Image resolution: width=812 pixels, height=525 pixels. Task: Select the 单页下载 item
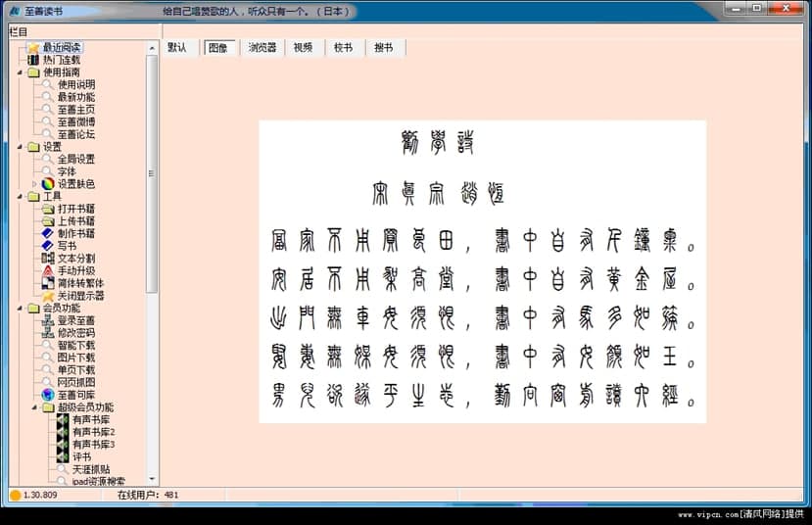tap(76, 370)
